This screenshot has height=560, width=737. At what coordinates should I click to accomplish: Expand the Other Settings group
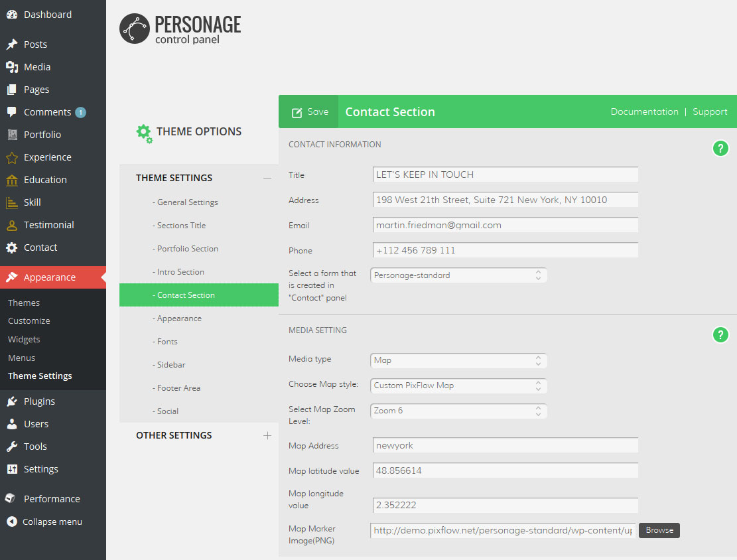pos(267,436)
